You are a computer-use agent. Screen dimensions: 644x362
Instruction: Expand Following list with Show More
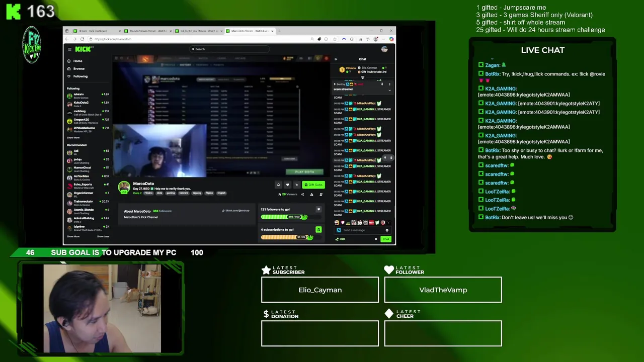(x=73, y=137)
